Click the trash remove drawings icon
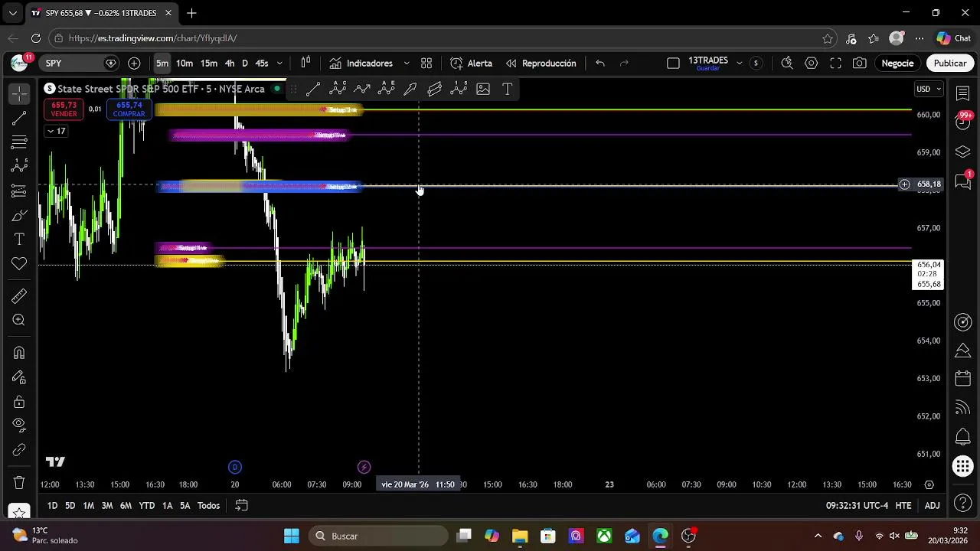Viewport: 980px width, 551px height. tap(19, 483)
